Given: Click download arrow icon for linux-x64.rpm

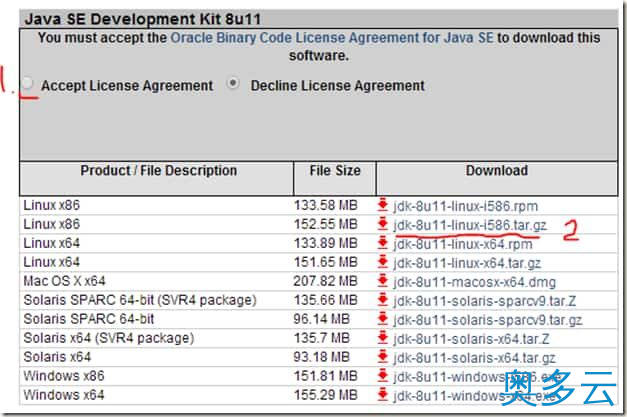Looking at the screenshot, I should 383,243.
